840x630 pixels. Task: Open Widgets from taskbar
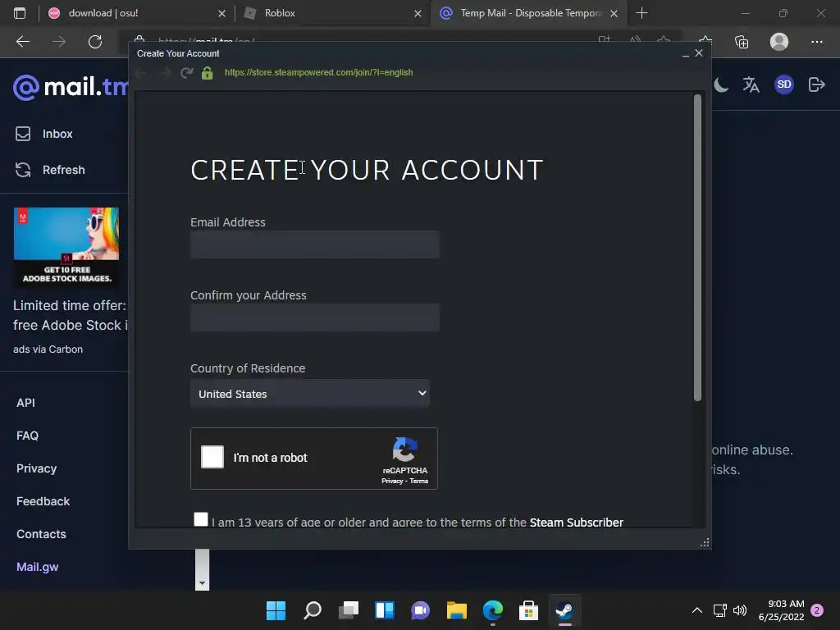(x=385, y=610)
